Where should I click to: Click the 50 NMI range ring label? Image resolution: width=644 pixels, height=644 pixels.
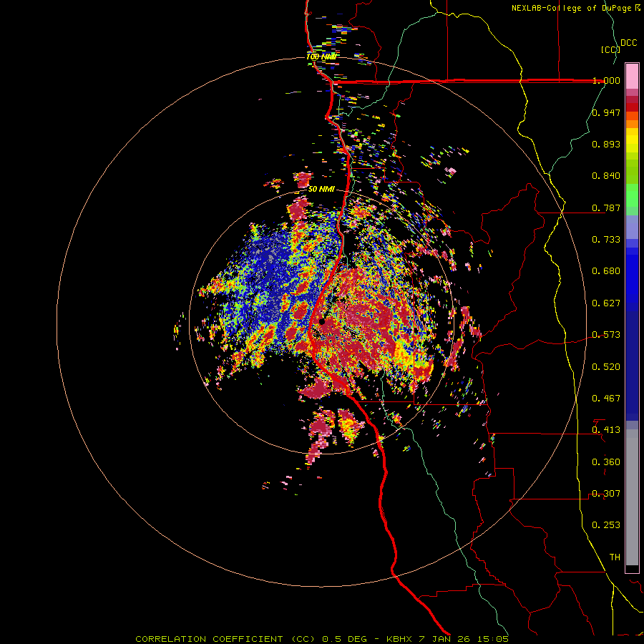(x=321, y=190)
